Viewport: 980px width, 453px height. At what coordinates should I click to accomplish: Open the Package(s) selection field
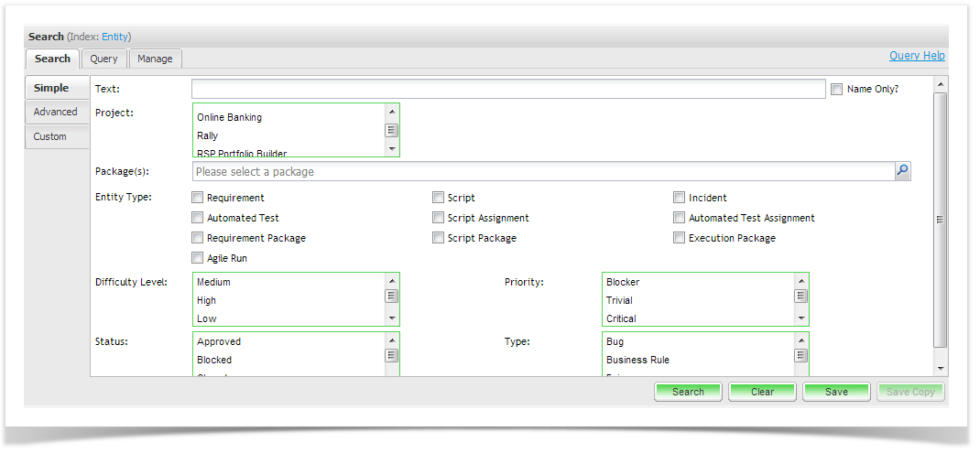pyautogui.click(x=542, y=171)
